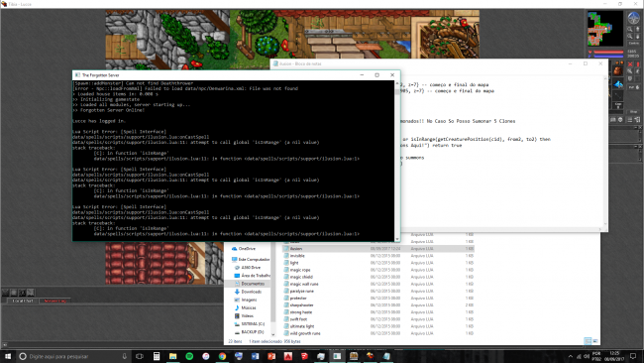The height and width of the screenshot is (363, 644).
Task: Click the red X stop icon
Action: (630, 64)
